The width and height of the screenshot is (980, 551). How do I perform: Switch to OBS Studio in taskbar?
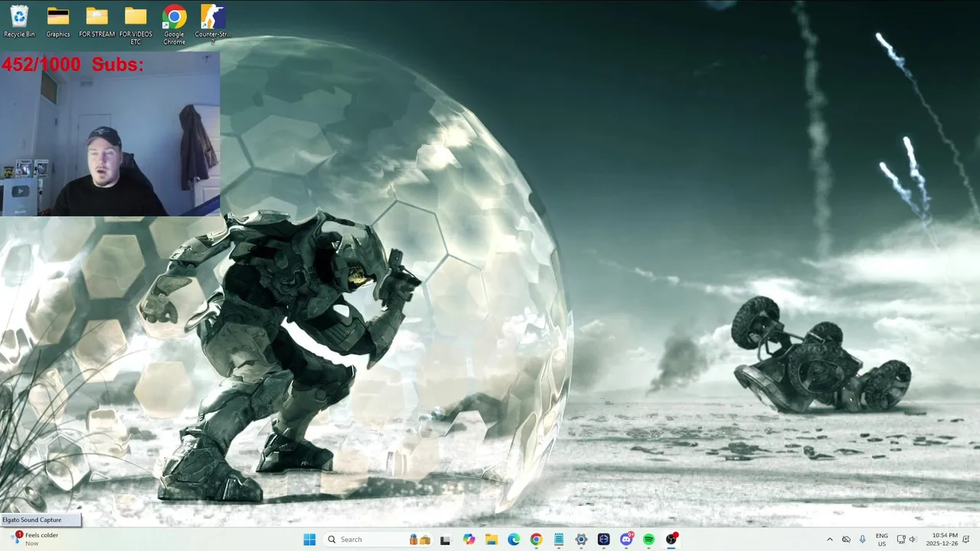(x=671, y=540)
